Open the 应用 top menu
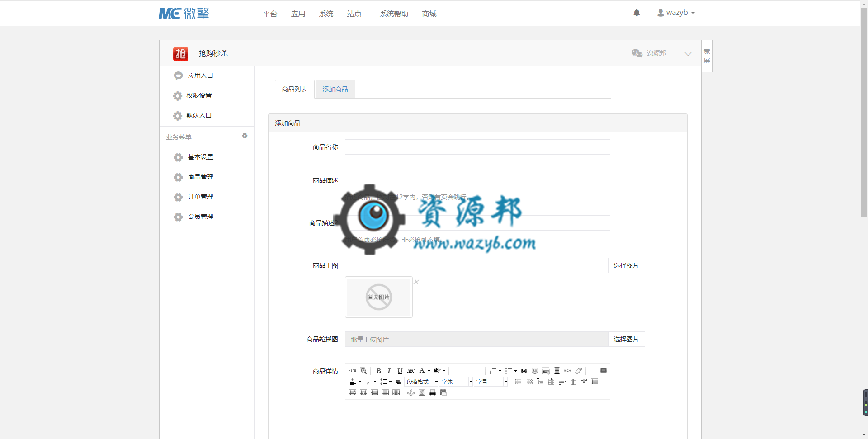The width and height of the screenshot is (868, 439). pyautogui.click(x=298, y=14)
